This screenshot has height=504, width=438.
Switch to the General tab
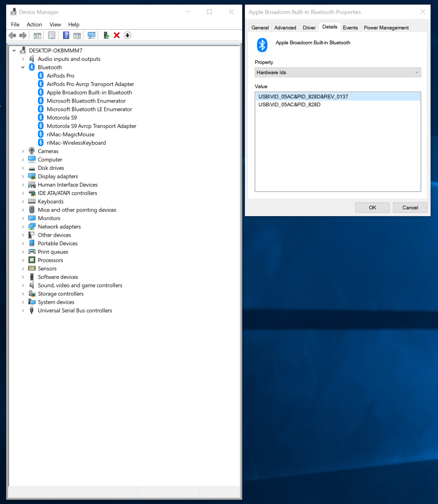(260, 28)
